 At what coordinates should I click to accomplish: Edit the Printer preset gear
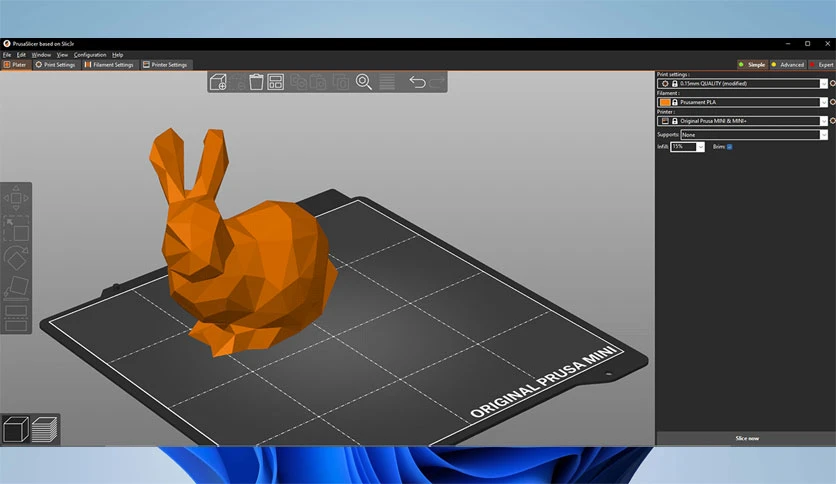tap(833, 121)
